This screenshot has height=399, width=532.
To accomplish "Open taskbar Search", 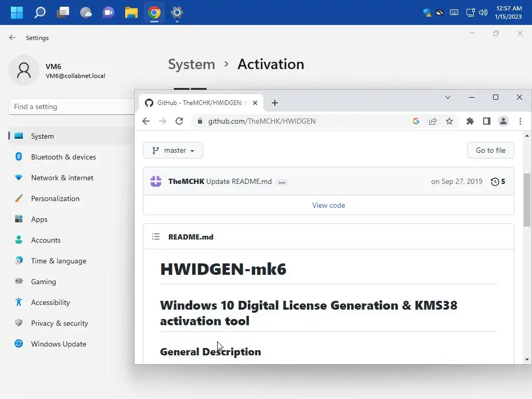I will coord(39,12).
